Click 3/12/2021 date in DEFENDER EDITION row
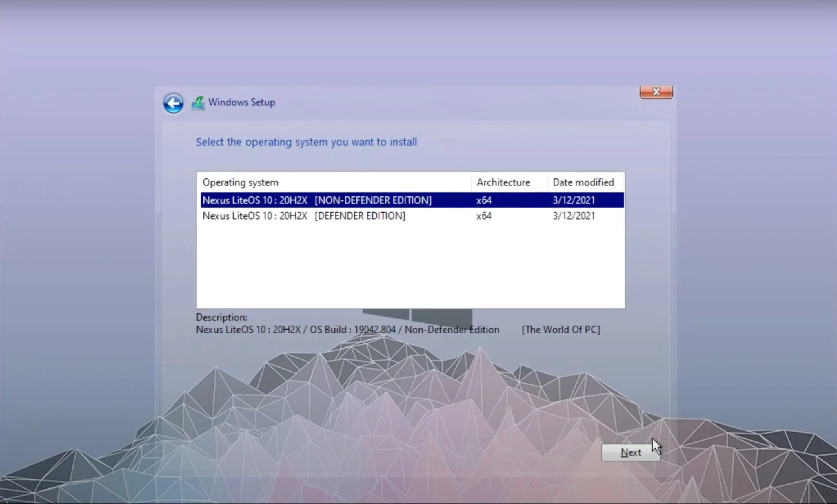Screen dimensions: 837x504 coord(574,216)
